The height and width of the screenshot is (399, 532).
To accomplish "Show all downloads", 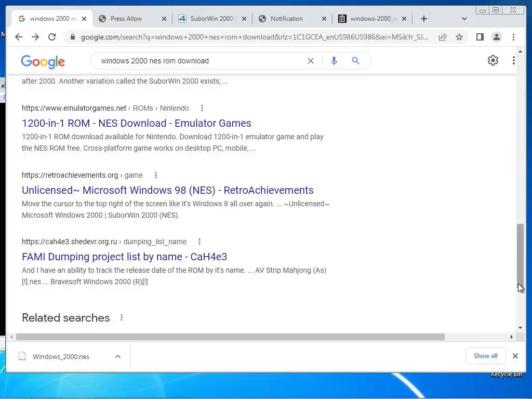I will point(486,356).
